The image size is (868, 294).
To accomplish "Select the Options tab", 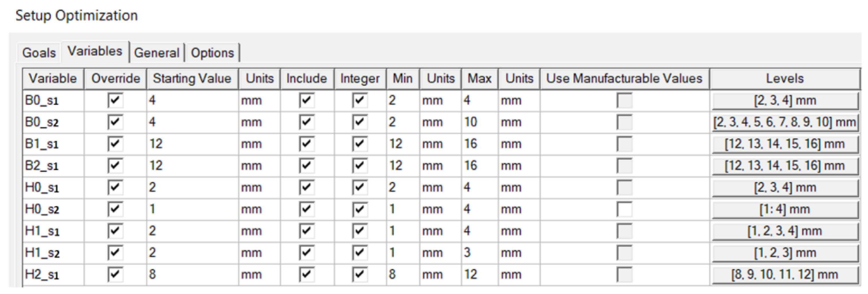I will coord(212,53).
